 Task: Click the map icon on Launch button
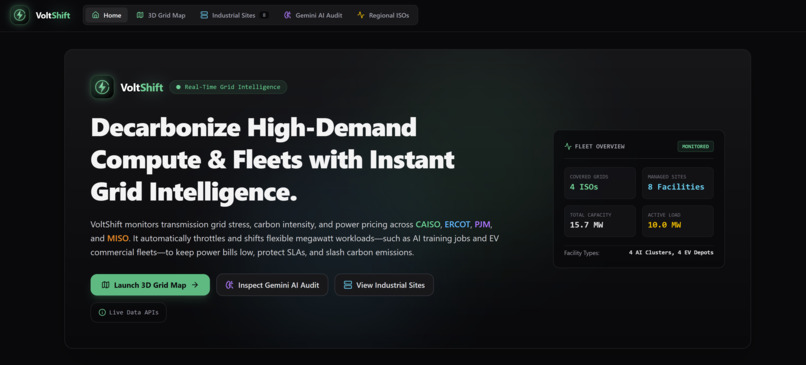click(x=105, y=285)
